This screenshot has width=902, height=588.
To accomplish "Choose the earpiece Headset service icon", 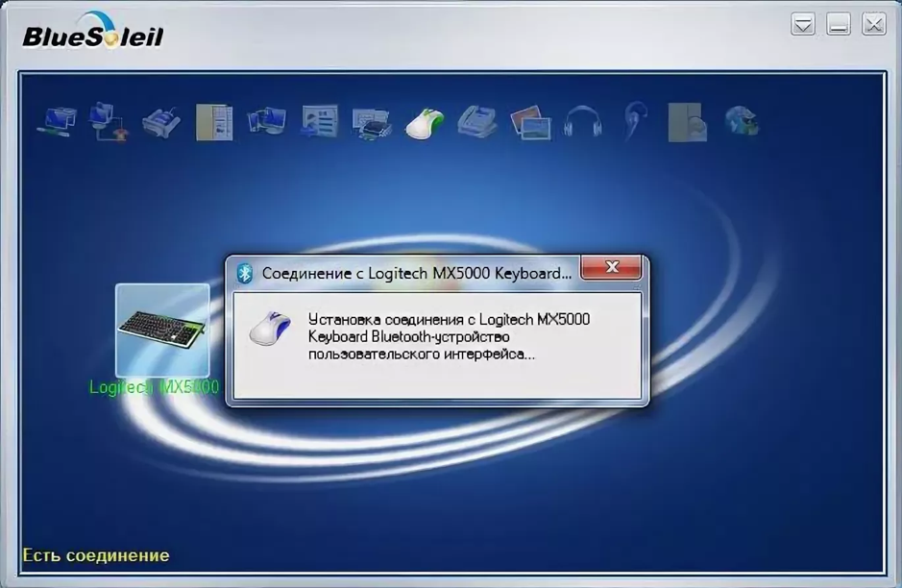I will point(636,121).
